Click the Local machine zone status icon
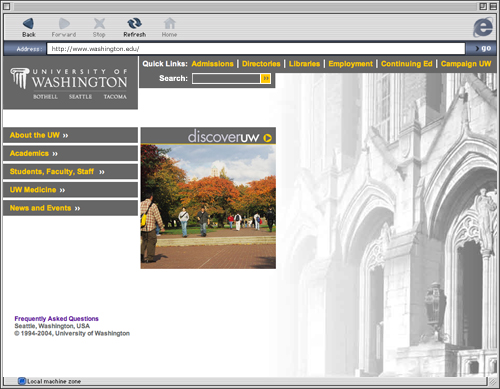Viewport: 500px width, 389px height. point(22,381)
